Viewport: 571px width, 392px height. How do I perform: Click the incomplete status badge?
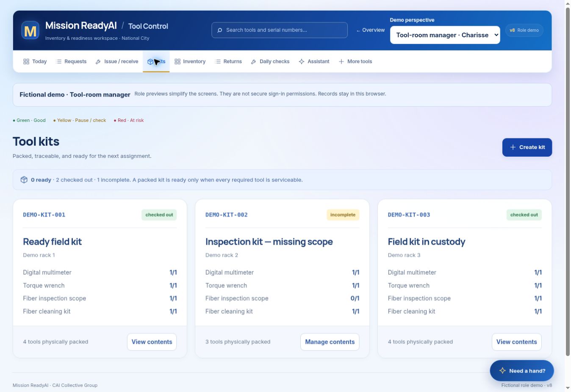[343, 215]
